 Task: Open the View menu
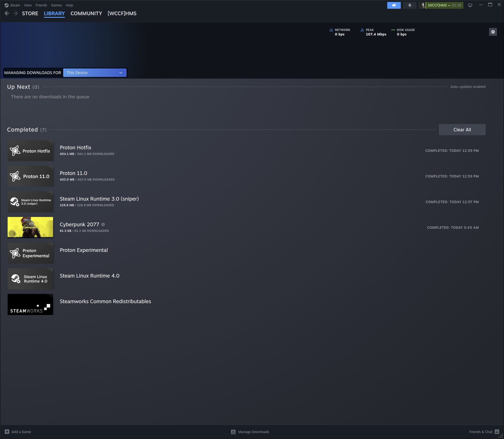click(x=28, y=5)
